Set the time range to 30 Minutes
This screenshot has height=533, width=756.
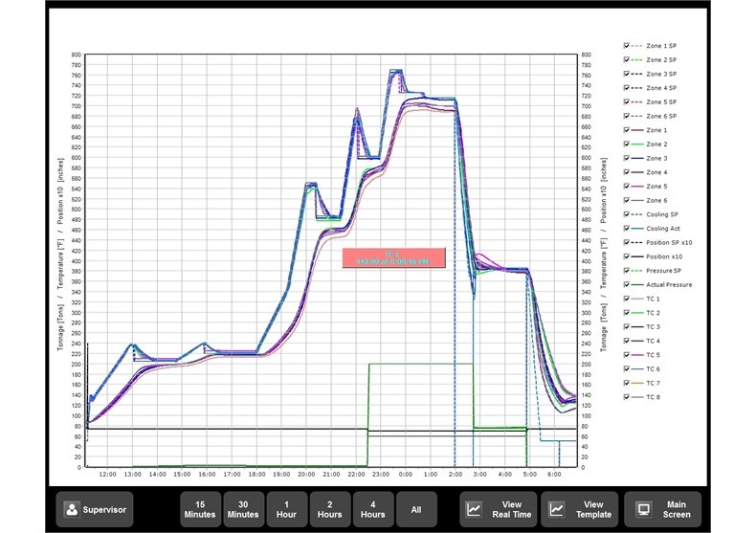pos(243,510)
